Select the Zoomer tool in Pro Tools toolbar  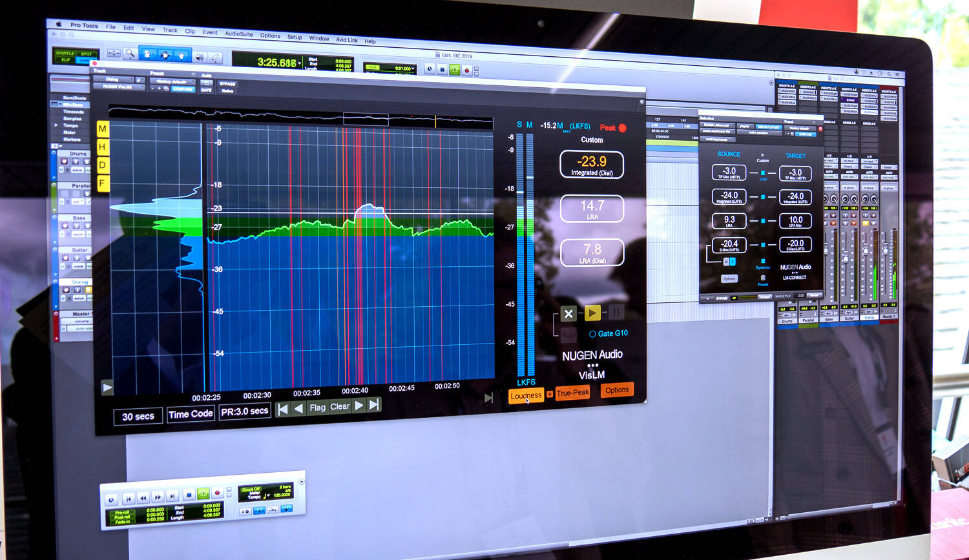(x=130, y=53)
